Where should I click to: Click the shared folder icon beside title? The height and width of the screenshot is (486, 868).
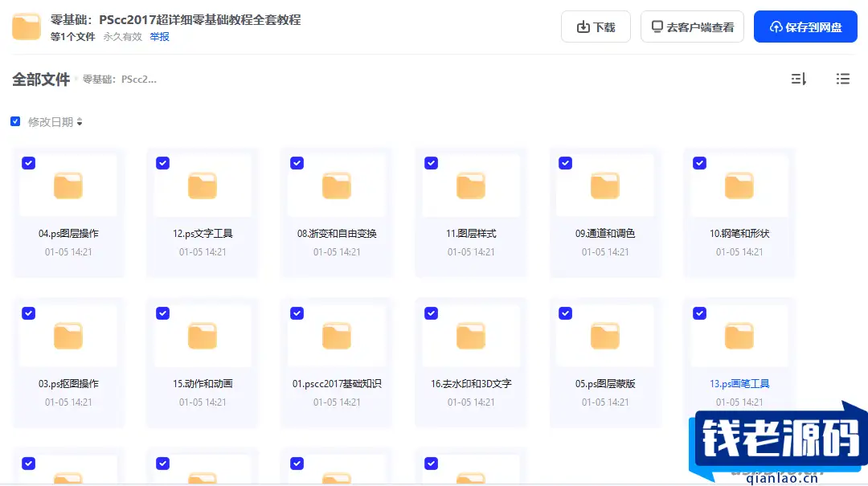point(27,27)
